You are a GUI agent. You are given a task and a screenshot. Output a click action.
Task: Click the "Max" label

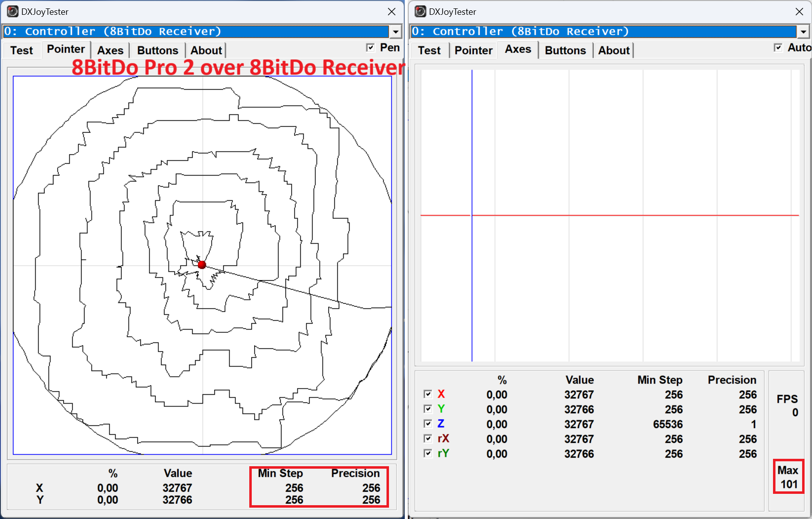pyautogui.click(x=788, y=470)
